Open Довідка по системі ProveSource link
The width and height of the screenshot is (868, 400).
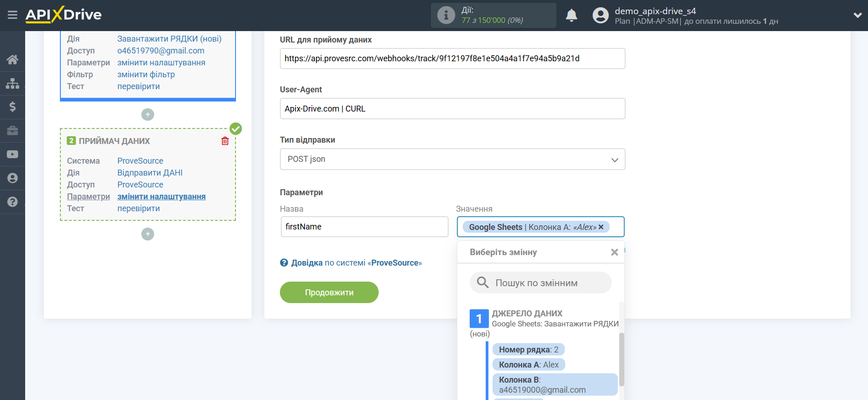click(356, 263)
